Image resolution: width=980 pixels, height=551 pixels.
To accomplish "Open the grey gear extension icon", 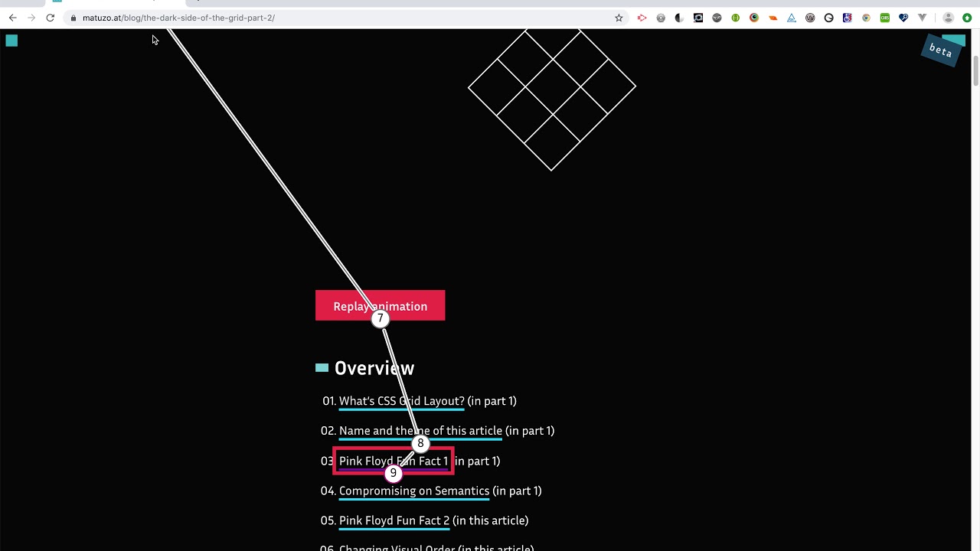I will [661, 18].
